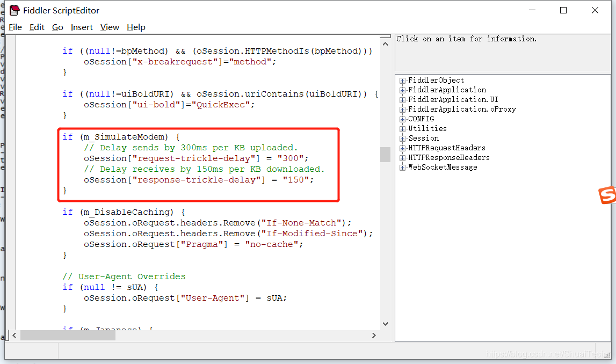Viewport: 616px width, 364px height.
Task: Expand the WebSocketMessage node
Action: pyautogui.click(x=402, y=168)
